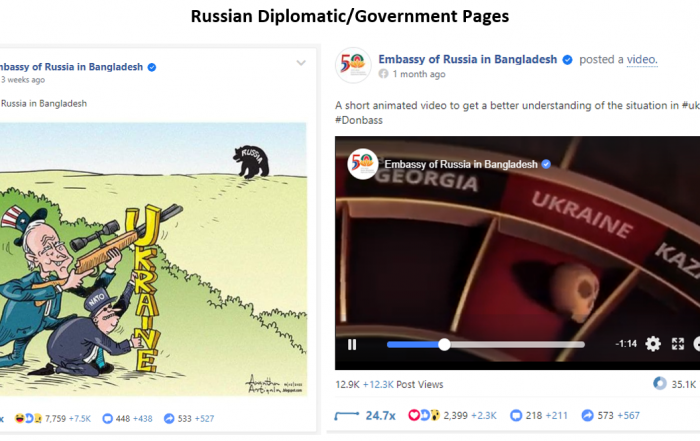Click the video progress slider handle
Screen dimensions: 700x441
point(444,345)
